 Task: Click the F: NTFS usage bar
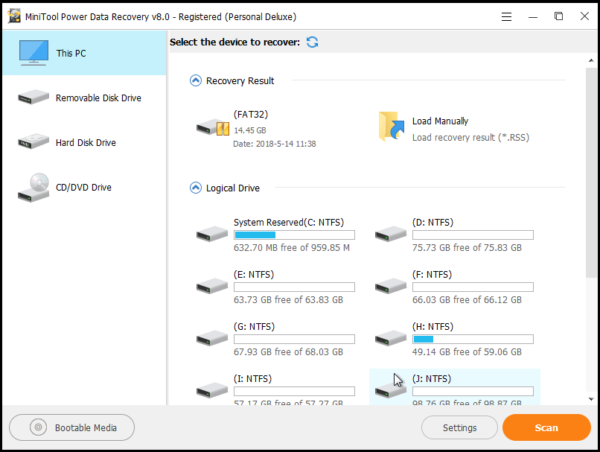[x=473, y=287]
